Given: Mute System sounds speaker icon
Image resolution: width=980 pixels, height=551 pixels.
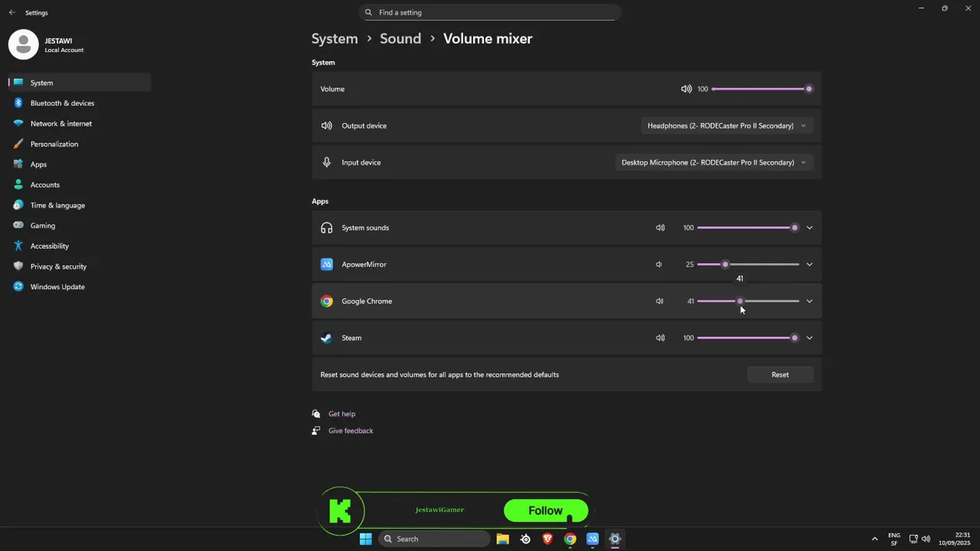Looking at the screenshot, I should pyautogui.click(x=660, y=227).
